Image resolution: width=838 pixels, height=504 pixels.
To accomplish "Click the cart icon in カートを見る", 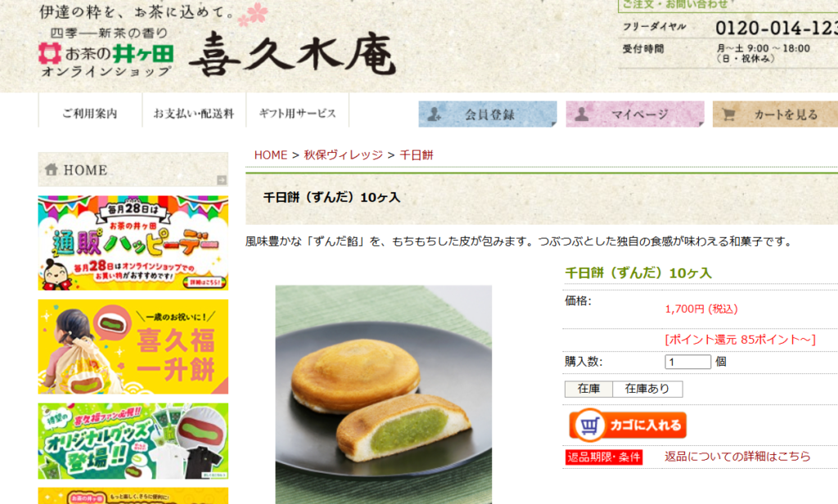I will (x=728, y=115).
